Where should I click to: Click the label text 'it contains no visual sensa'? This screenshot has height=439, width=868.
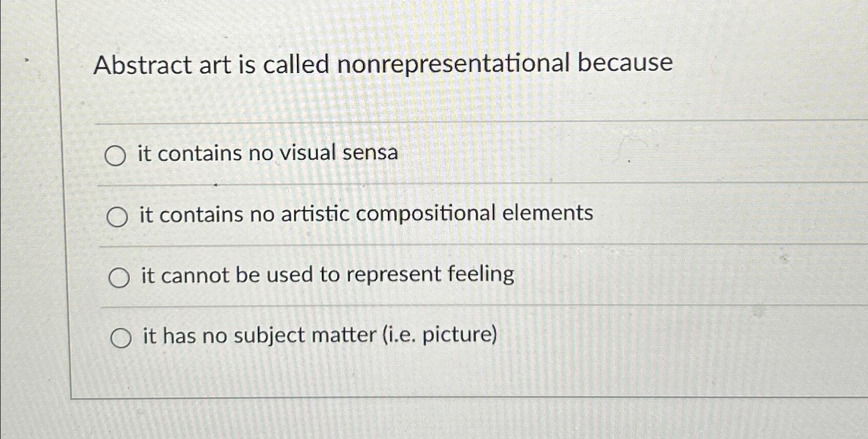click(268, 153)
